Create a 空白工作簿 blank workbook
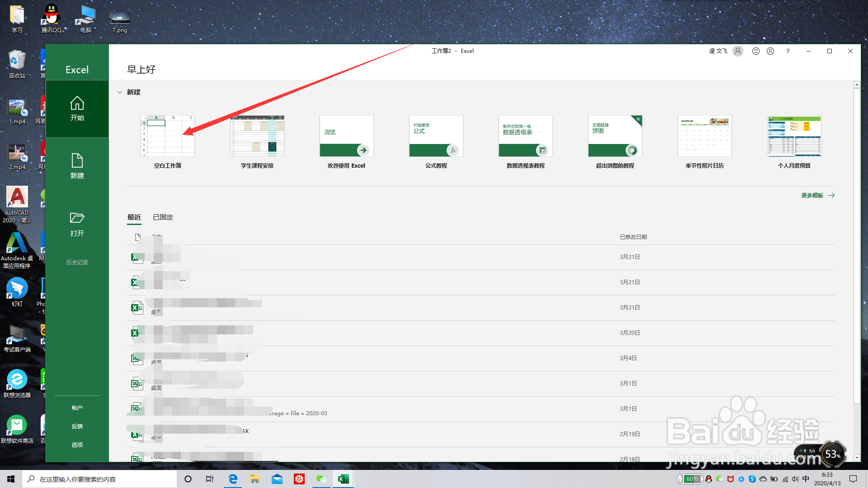This screenshot has width=868, height=488. pyautogui.click(x=167, y=136)
